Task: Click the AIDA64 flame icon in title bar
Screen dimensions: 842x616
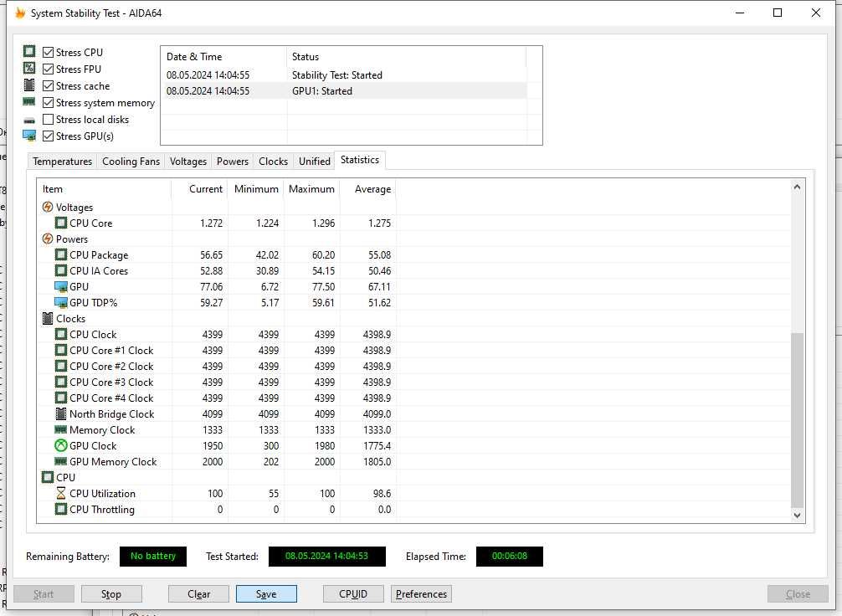Action: [x=20, y=13]
